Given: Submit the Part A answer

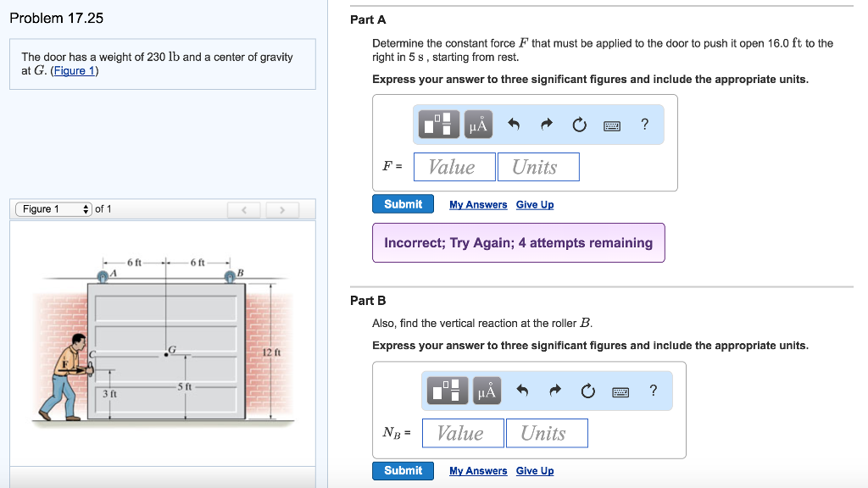Looking at the screenshot, I should click(403, 204).
